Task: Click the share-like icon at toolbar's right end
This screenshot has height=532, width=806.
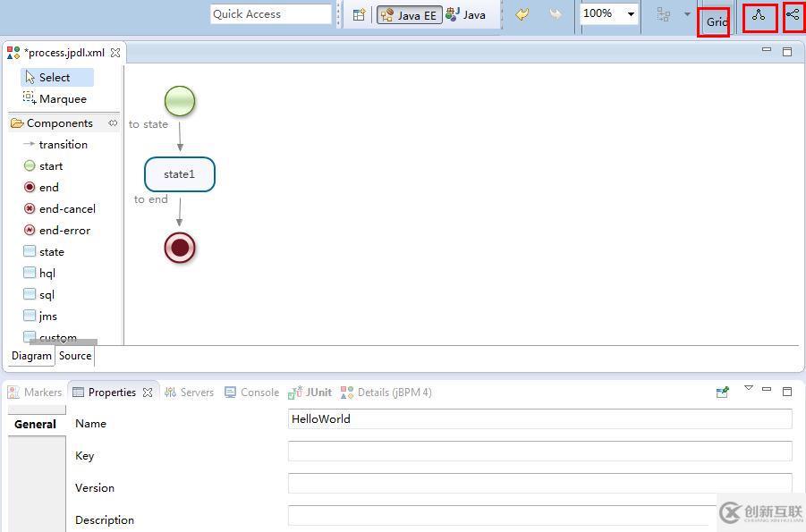Action: [793, 15]
